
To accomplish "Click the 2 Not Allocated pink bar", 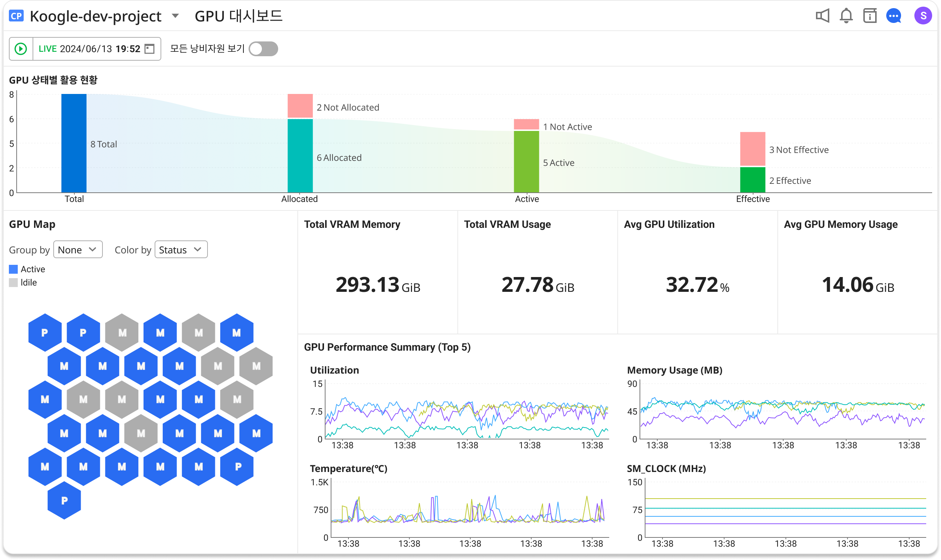I will pos(300,106).
